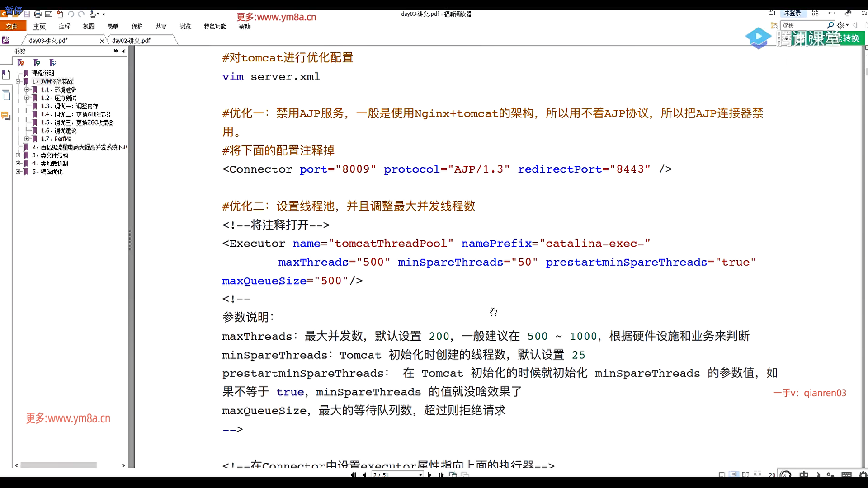Click the add new bookmark icon
868x488 pixels.
pos(37,63)
